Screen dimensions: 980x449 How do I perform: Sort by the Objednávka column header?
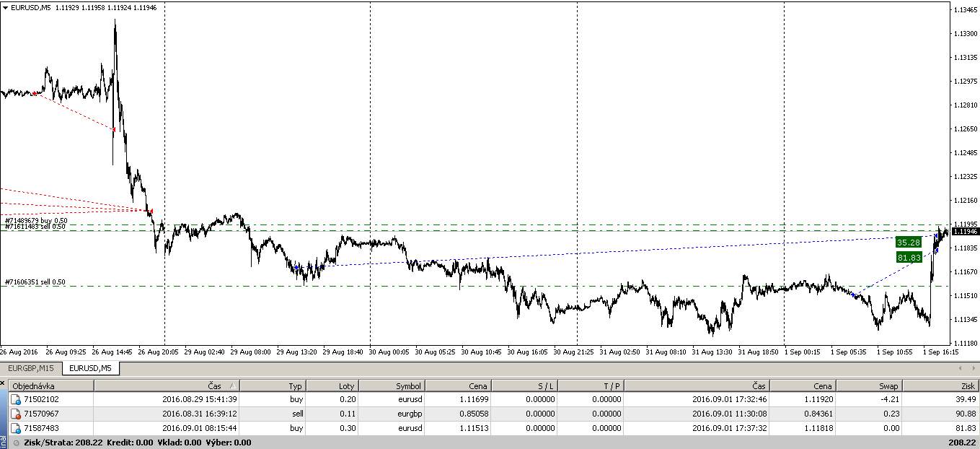pos(50,386)
